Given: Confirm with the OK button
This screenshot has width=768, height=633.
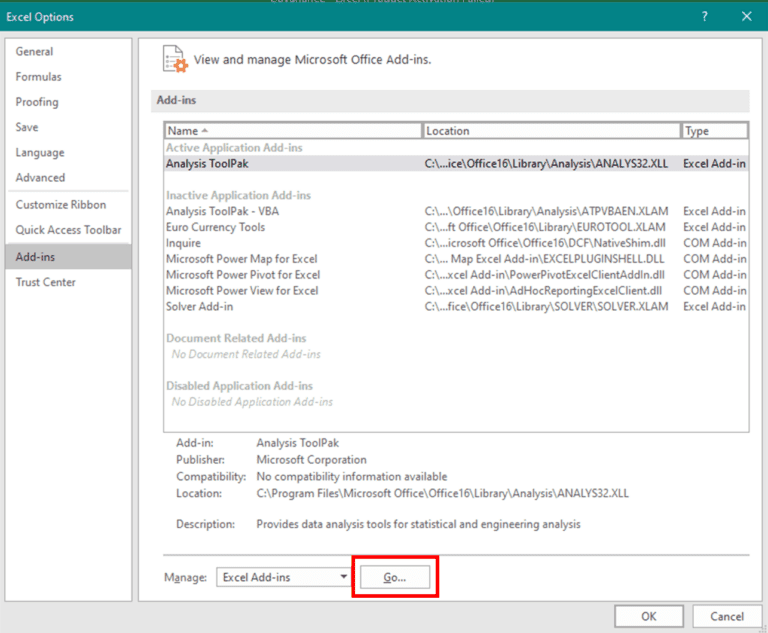Looking at the screenshot, I should point(648,616).
